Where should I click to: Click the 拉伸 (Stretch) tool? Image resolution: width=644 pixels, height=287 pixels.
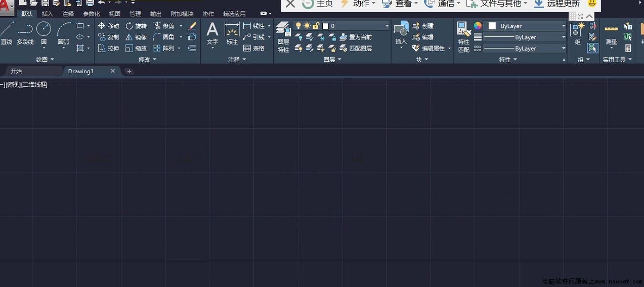[108, 49]
